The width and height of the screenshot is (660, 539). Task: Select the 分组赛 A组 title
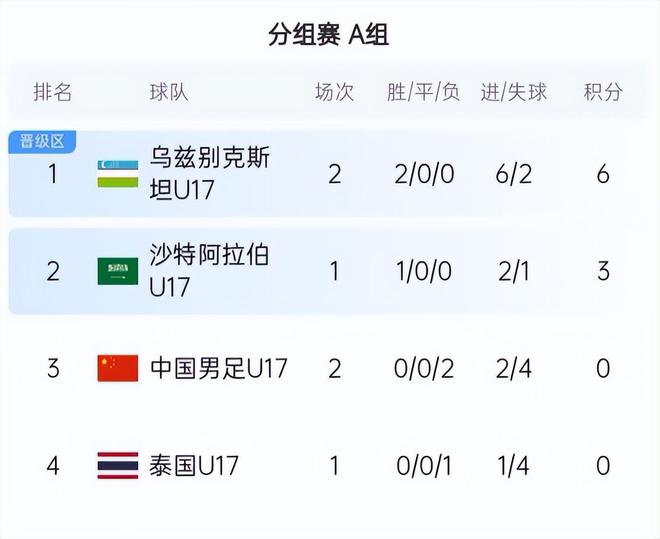click(329, 35)
